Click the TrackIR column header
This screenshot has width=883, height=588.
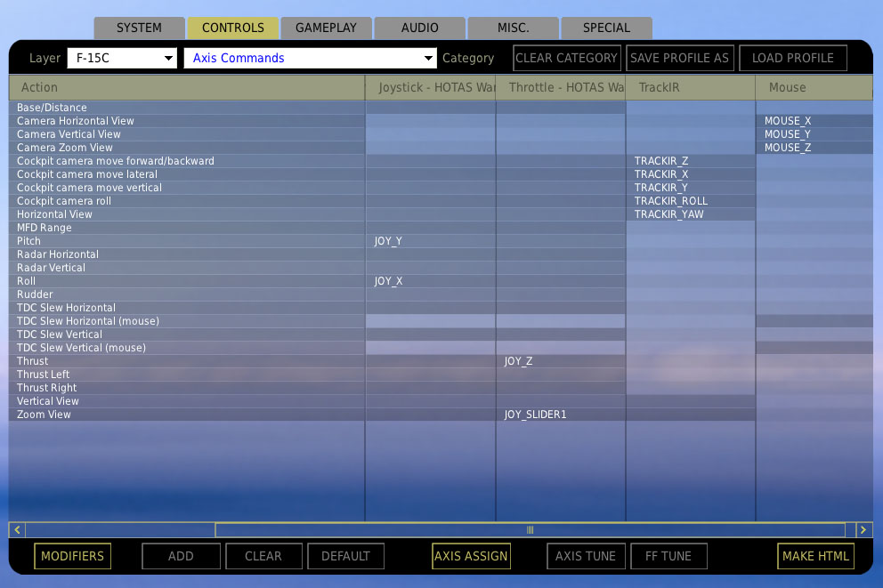pos(691,87)
